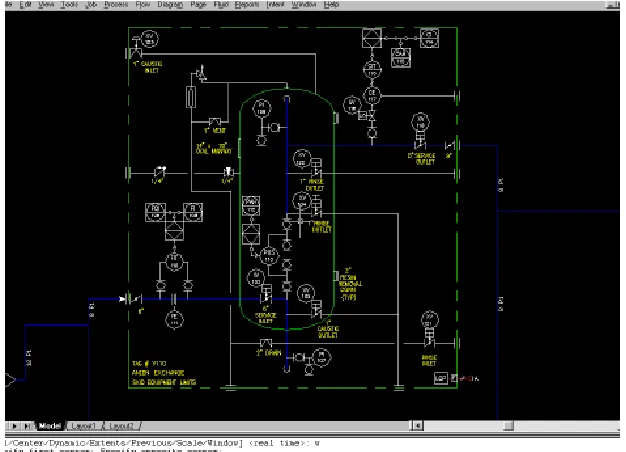Select the FE flow element bubble below inlet line

[174, 319]
